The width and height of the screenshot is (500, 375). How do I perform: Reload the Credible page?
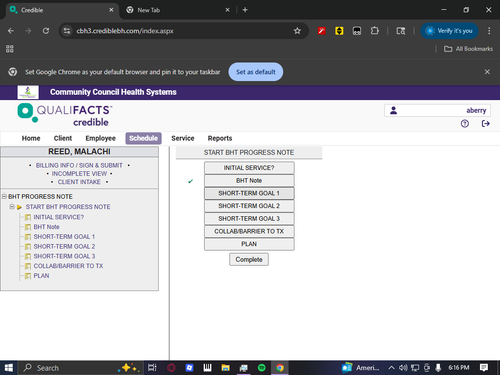click(x=46, y=31)
